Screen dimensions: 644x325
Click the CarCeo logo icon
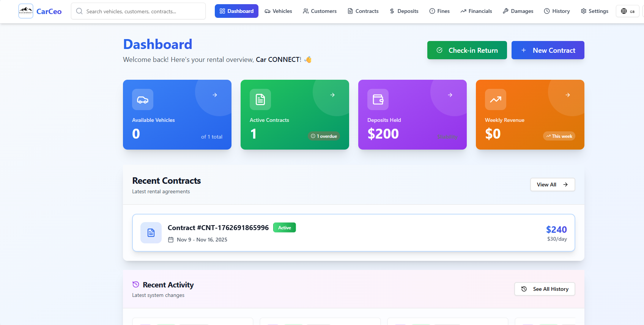point(26,11)
